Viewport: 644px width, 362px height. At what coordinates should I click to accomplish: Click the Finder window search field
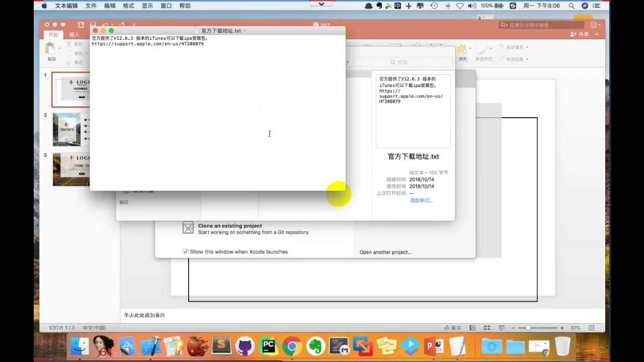[403, 62]
